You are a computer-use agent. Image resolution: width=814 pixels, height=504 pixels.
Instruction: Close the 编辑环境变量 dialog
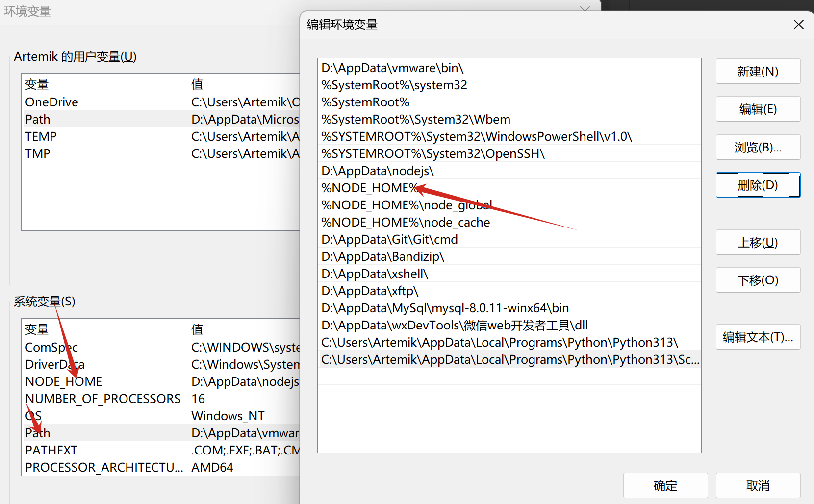click(798, 25)
